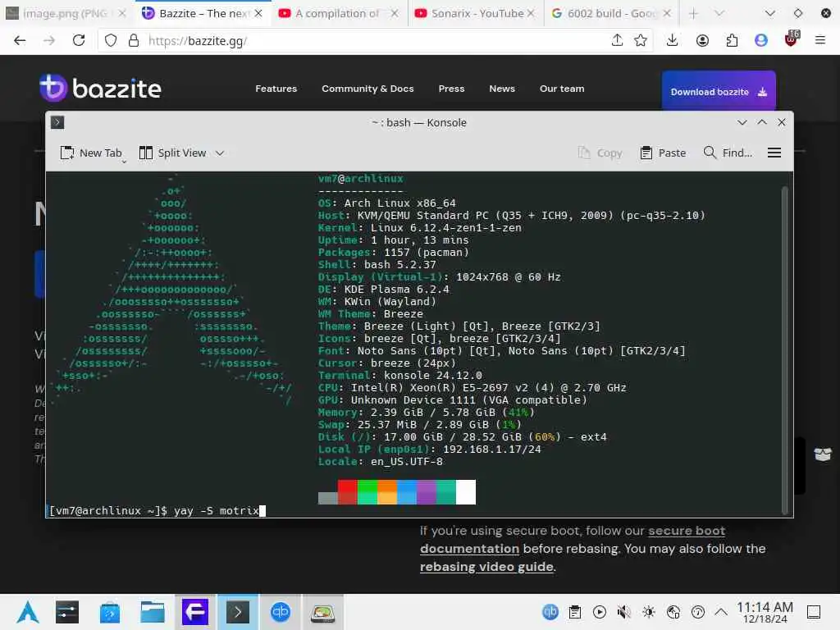Screen dimensions: 840x630
Task: Close the 6002 build Google tab
Action: 667,13
